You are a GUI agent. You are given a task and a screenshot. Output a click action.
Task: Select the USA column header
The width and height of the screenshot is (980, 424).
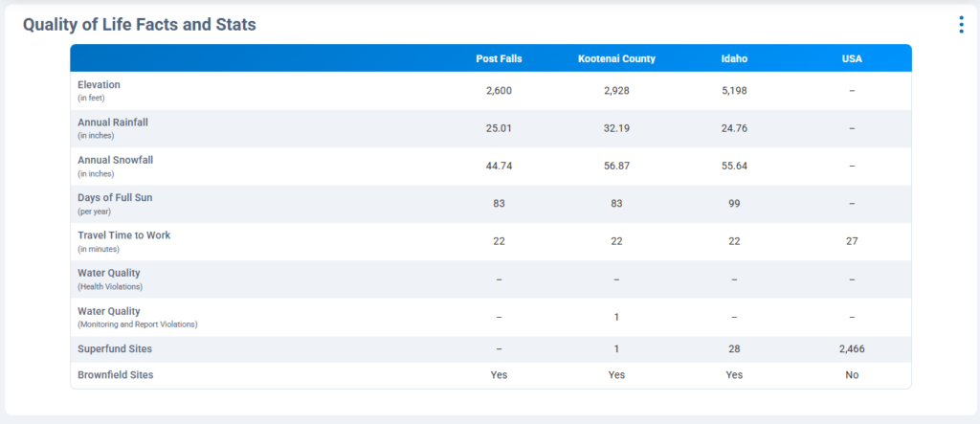852,58
